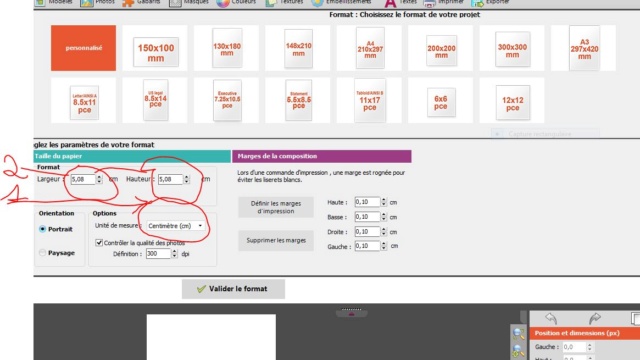640x360 pixels.
Task: Click the Valider le format button
Action: pos(233,289)
